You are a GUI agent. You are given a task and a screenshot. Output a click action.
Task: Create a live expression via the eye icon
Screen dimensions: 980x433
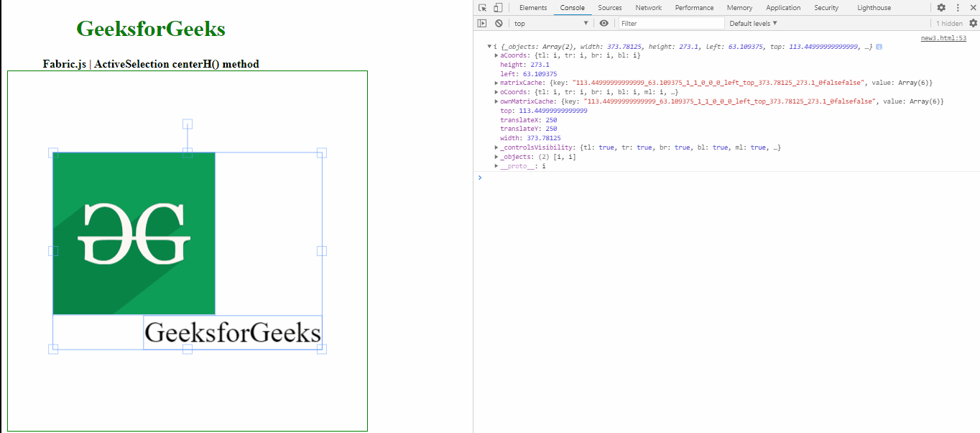pyautogui.click(x=604, y=23)
